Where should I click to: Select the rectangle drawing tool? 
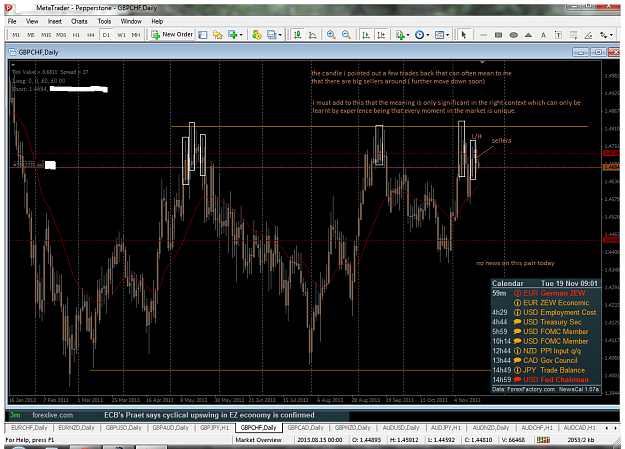click(498, 35)
